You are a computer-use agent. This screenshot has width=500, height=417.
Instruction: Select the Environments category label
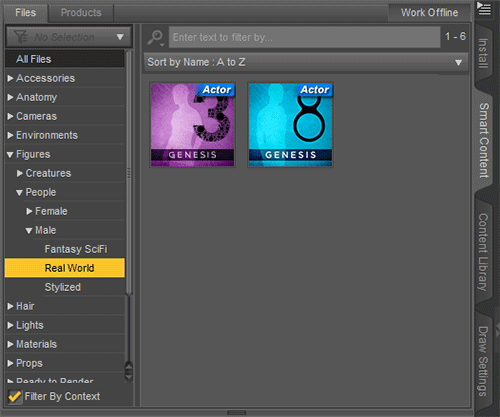47,135
